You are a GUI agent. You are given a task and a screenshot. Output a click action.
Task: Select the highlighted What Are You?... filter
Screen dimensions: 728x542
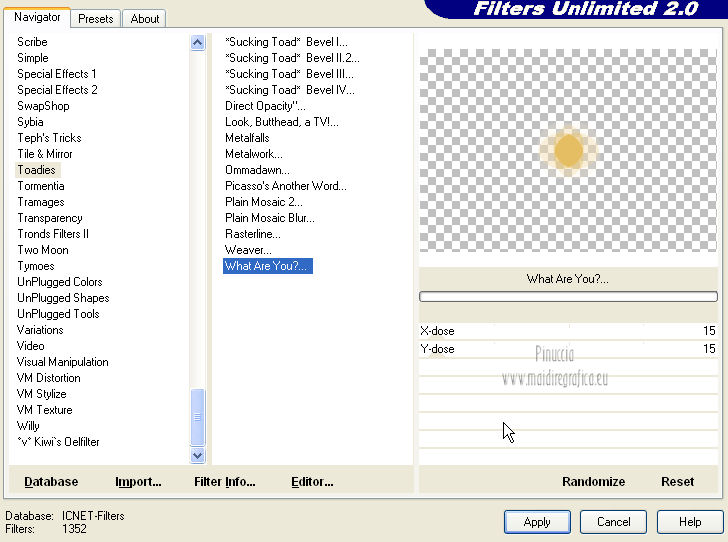pyautogui.click(x=268, y=266)
